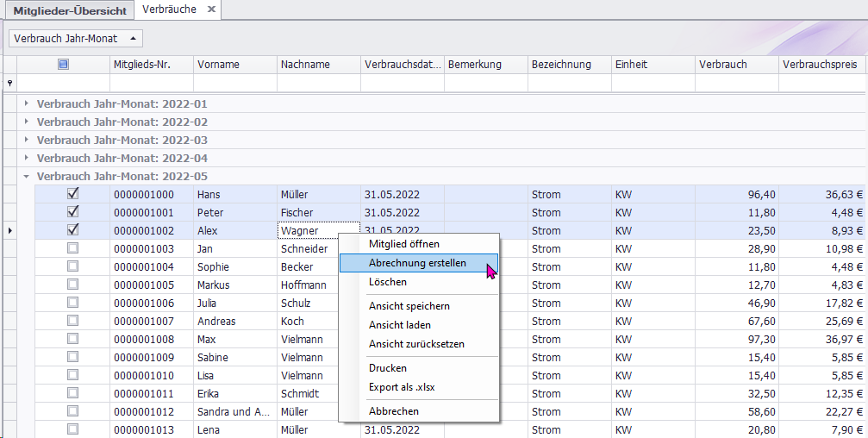Image resolution: width=868 pixels, height=438 pixels.
Task: Click Löschen in the context menu
Action: tap(388, 282)
